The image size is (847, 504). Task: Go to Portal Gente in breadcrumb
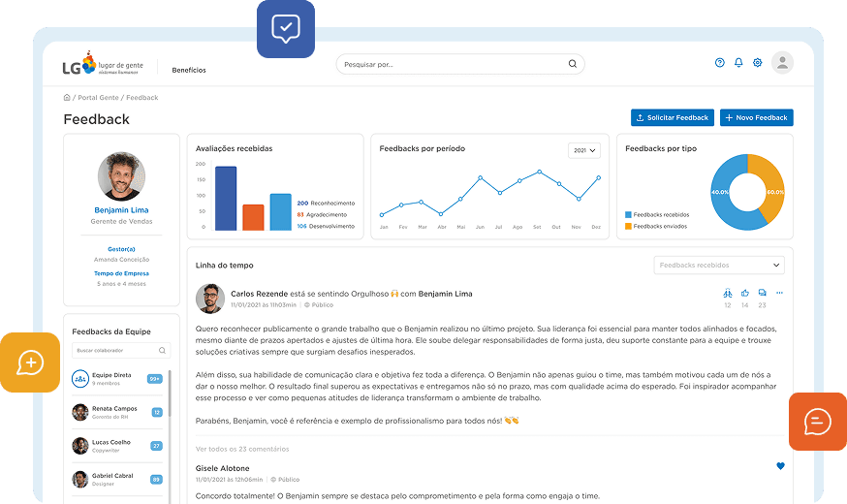tap(98, 98)
